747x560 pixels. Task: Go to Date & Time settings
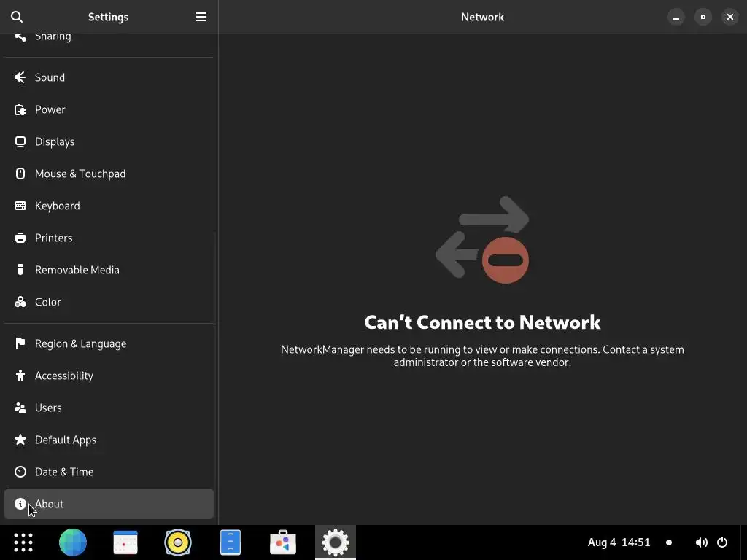[x=109, y=472]
